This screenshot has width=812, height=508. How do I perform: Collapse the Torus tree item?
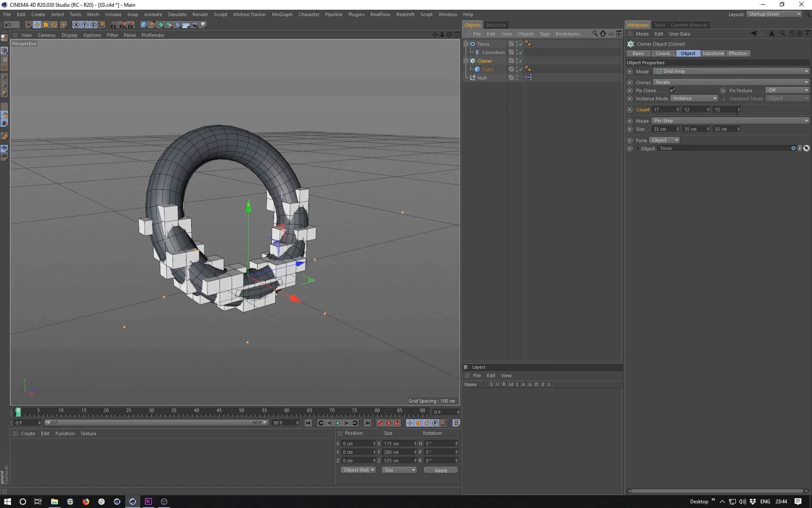(466, 44)
